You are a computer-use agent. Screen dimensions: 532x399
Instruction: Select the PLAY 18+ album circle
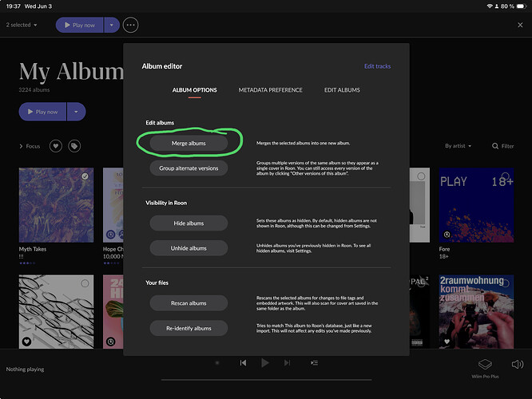click(505, 176)
